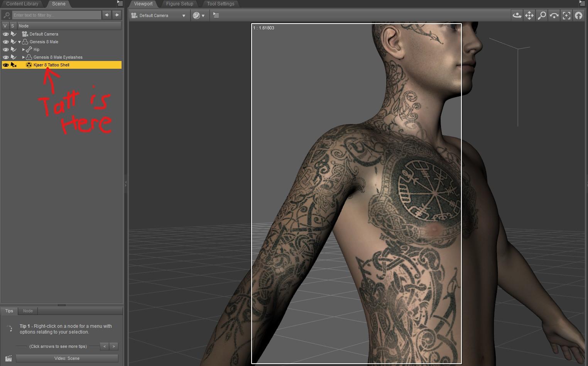Collapse the Genesis 8 Male tree node
This screenshot has width=588, height=366.
pyautogui.click(x=19, y=42)
